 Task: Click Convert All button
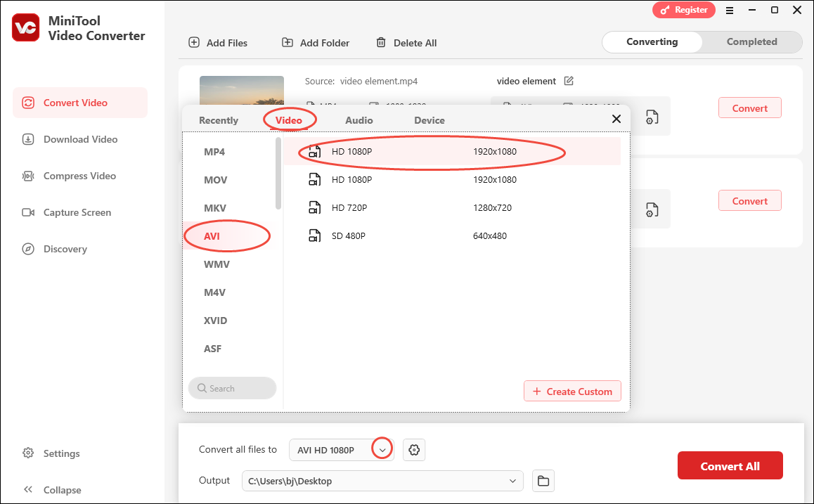click(730, 466)
